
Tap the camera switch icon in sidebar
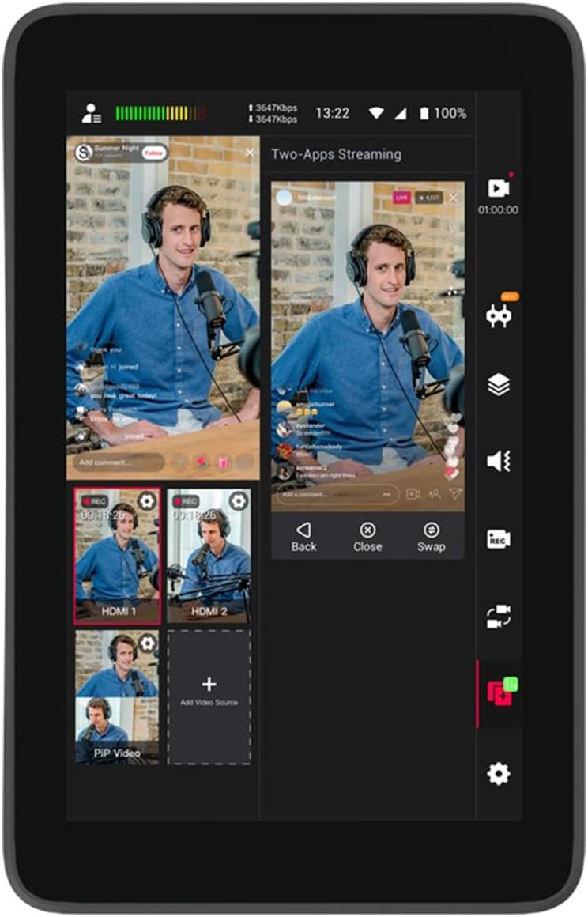pyautogui.click(x=498, y=617)
